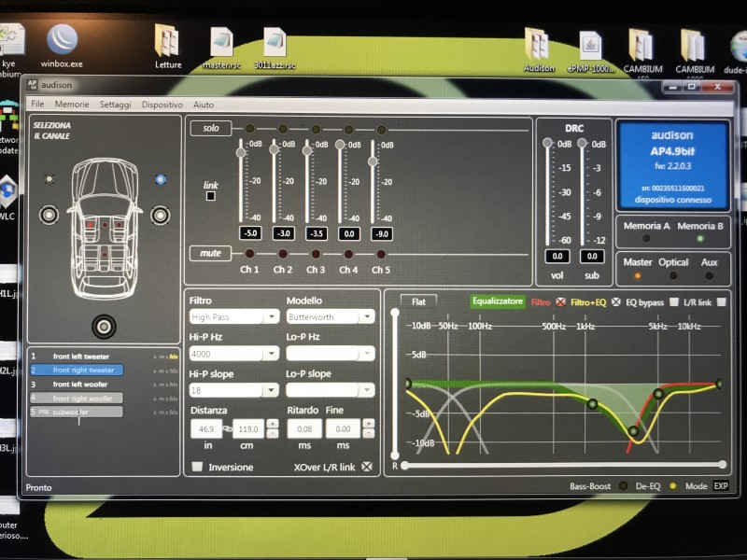
Task: Increase the Distanza value with up stepper
Action: (x=273, y=424)
